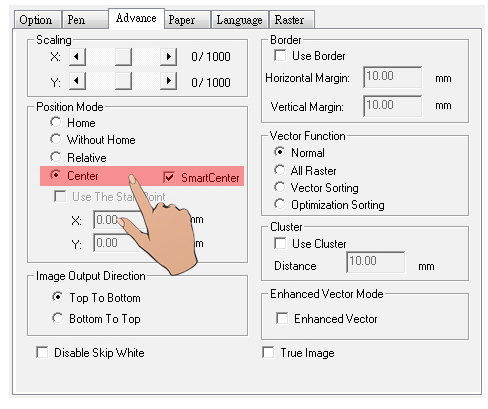Enable the Use Border checkbox

tap(280, 55)
